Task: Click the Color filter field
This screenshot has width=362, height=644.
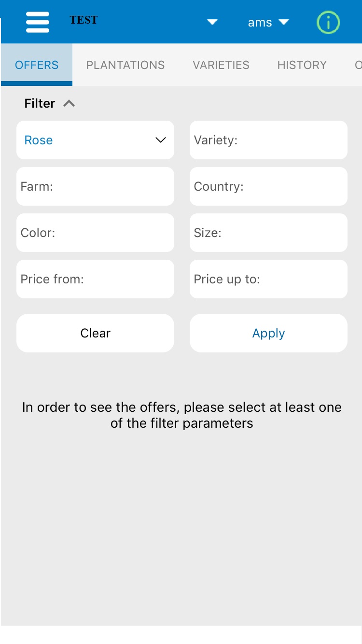Action: pyautogui.click(x=95, y=233)
